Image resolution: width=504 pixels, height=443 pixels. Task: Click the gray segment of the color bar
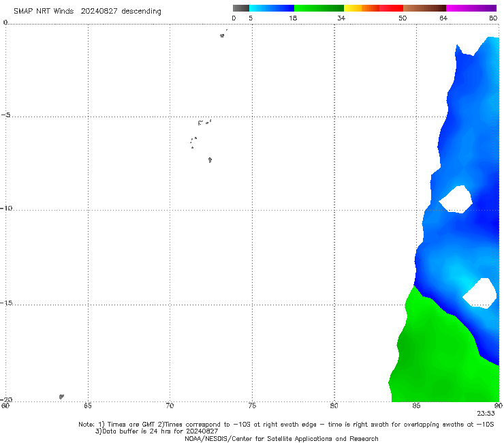[x=240, y=8]
